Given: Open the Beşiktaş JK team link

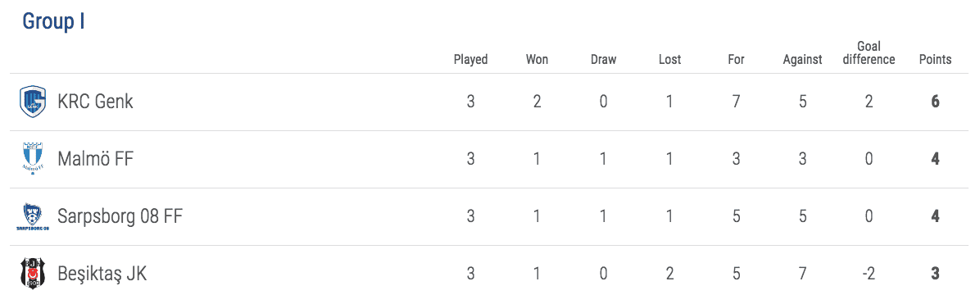Looking at the screenshot, I should point(102,274).
